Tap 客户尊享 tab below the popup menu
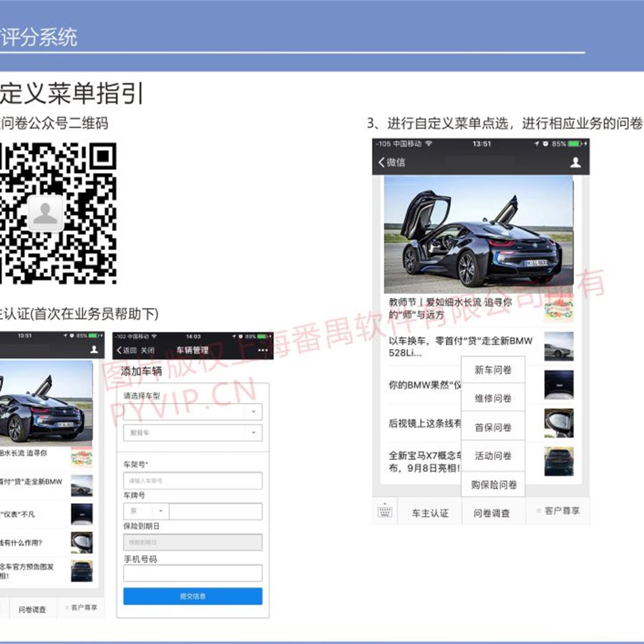The image size is (644, 644). click(x=561, y=511)
